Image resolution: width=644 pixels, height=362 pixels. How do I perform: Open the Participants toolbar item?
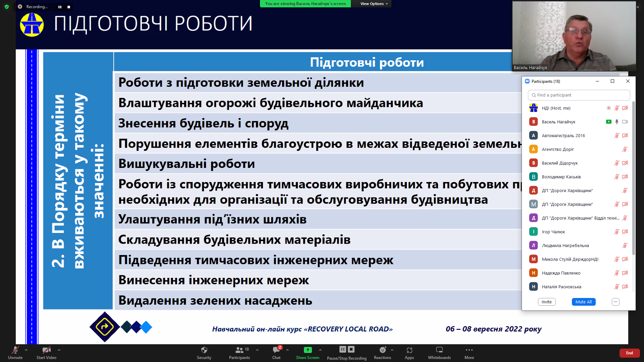tap(239, 350)
